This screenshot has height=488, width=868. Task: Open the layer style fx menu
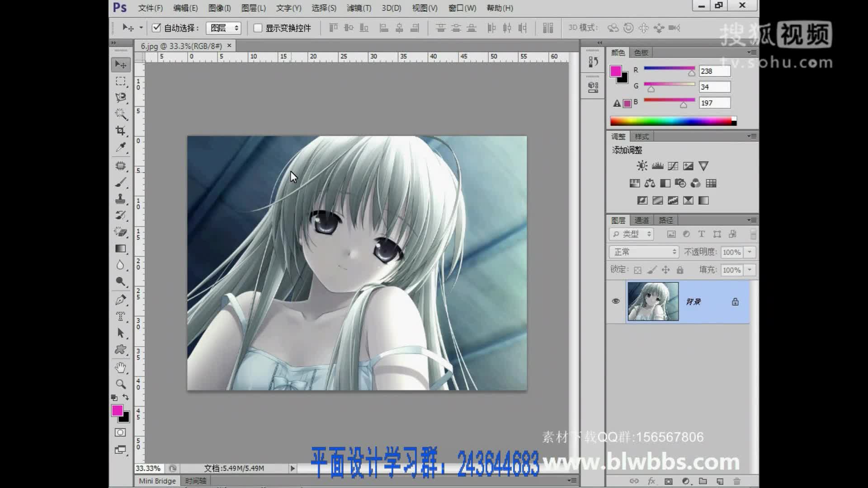(651, 481)
